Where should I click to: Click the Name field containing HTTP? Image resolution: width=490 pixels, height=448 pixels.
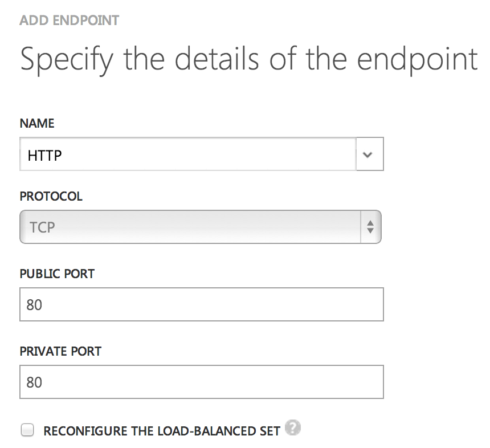[x=188, y=154]
